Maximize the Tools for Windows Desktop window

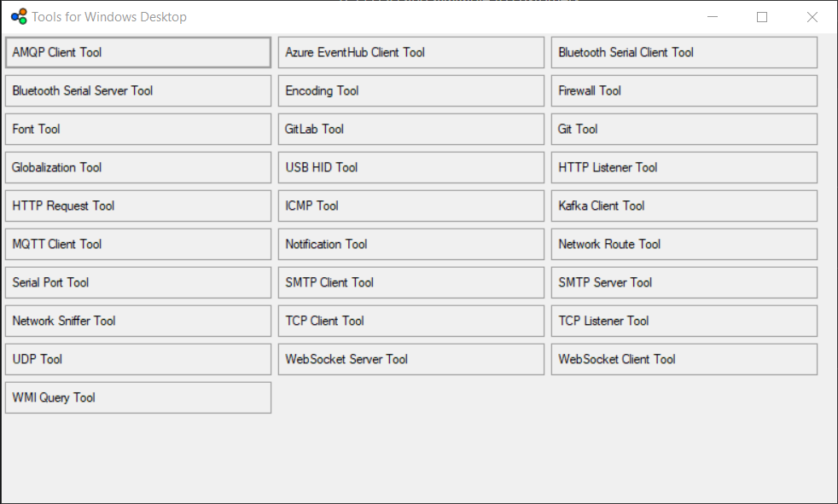[762, 17]
